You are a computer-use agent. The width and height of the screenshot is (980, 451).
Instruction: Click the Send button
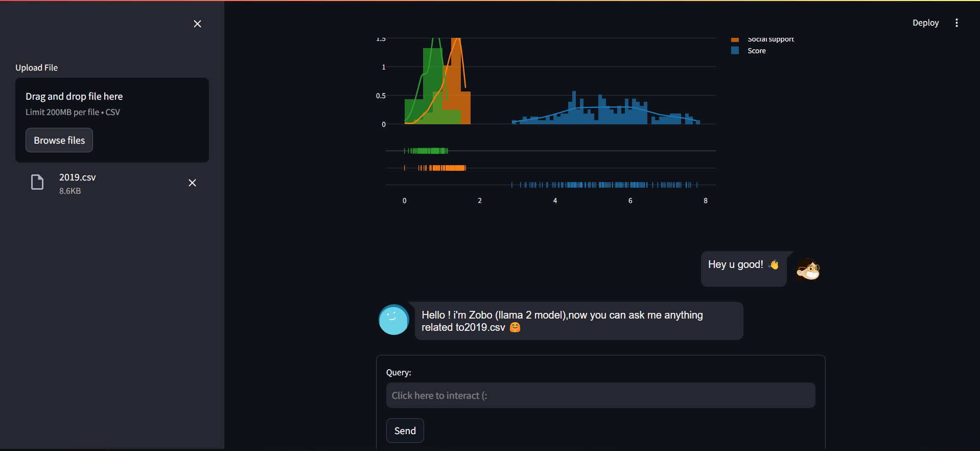point(405,431)
